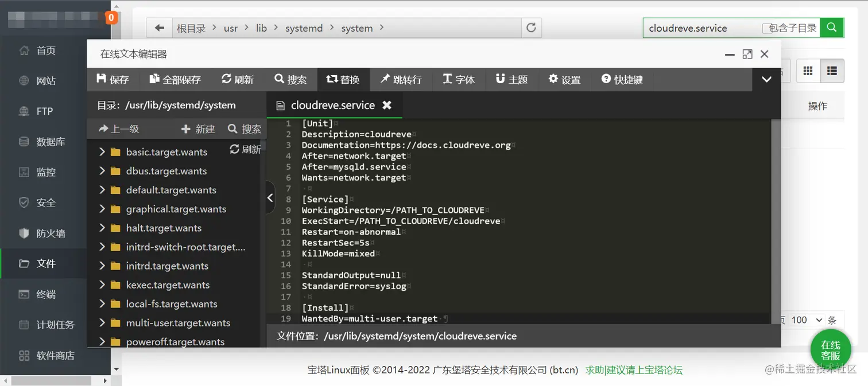Open the Search tool in editor toolbar
The image size is (868, 386).
pyautogui.click(x=290, y=79)
